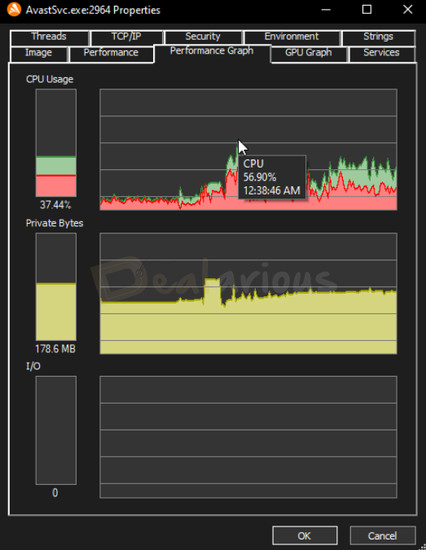Click the I/O value 0
The height and width of the screenshot is (550, 426).
[55, 493]
